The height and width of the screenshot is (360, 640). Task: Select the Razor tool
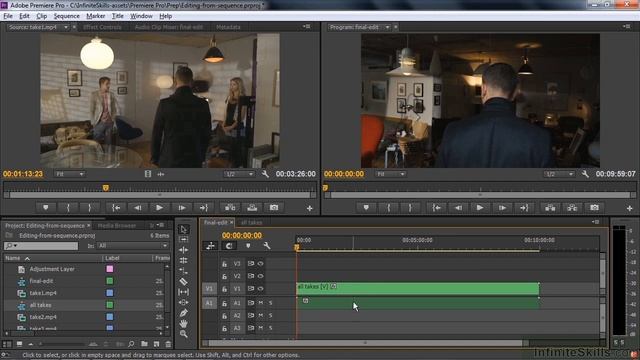(x=183, y=281)
